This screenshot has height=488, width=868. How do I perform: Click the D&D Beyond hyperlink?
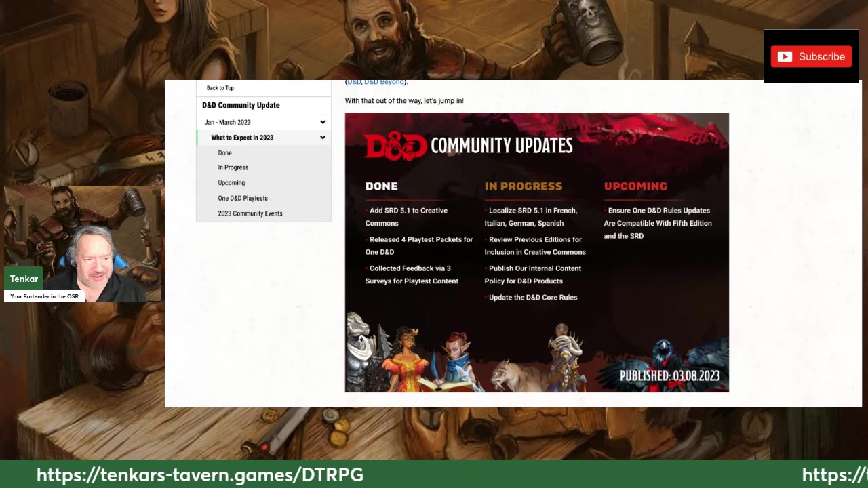click(384, 82)
